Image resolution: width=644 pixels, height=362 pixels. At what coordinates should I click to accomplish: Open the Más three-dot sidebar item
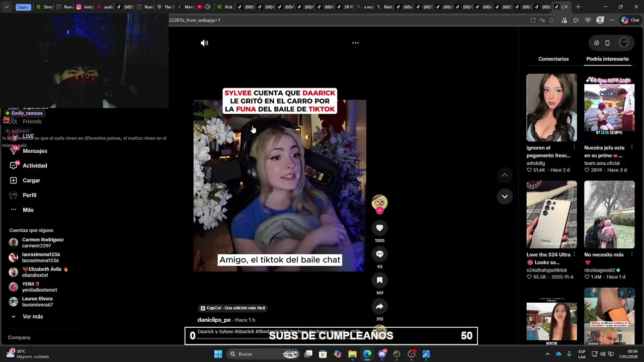(x=14, y=210)
